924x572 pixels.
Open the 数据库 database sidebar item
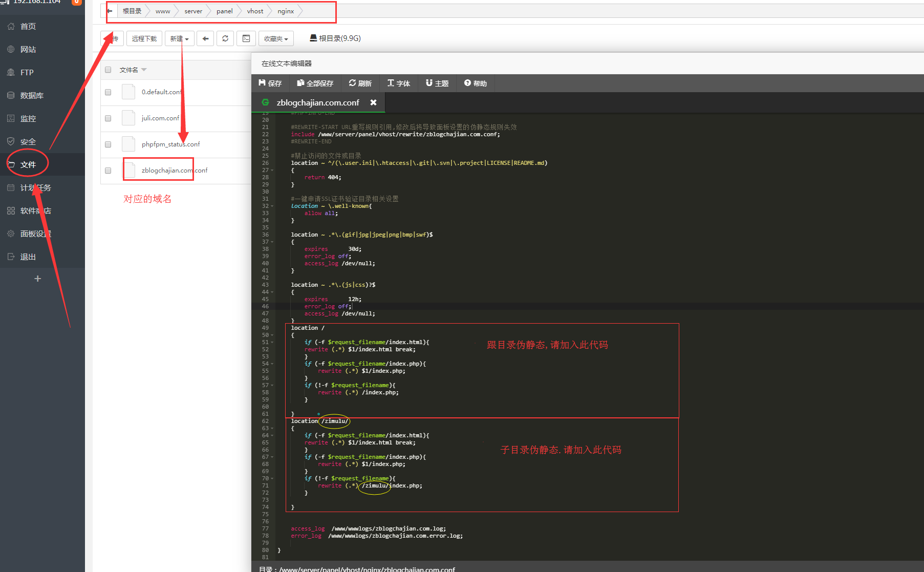pos(42,95)
